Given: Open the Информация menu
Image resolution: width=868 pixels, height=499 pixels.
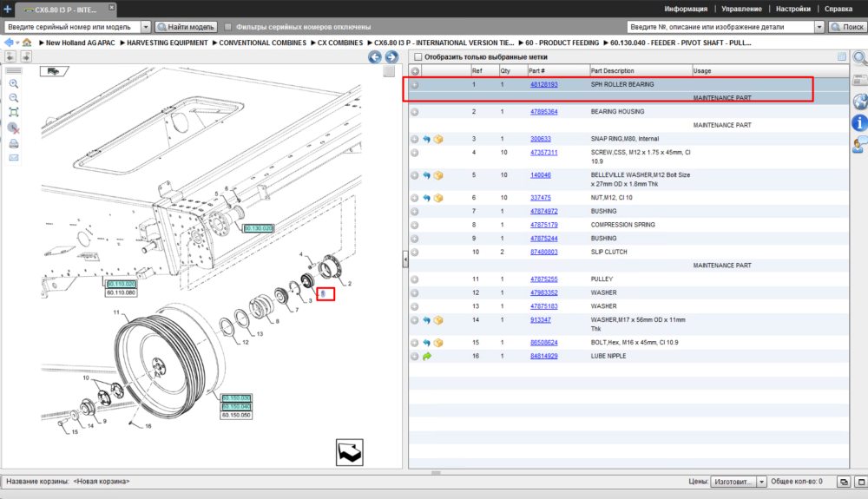Looking at the screenshot, I should (686, 9).
